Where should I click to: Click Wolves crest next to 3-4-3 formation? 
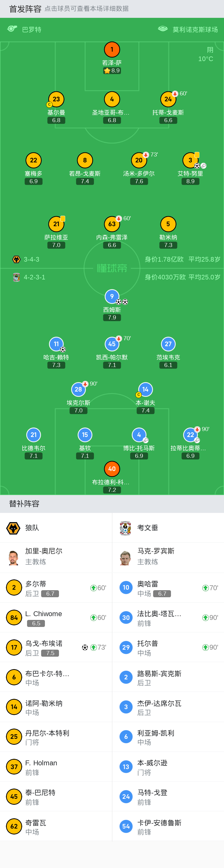[16, 259]
